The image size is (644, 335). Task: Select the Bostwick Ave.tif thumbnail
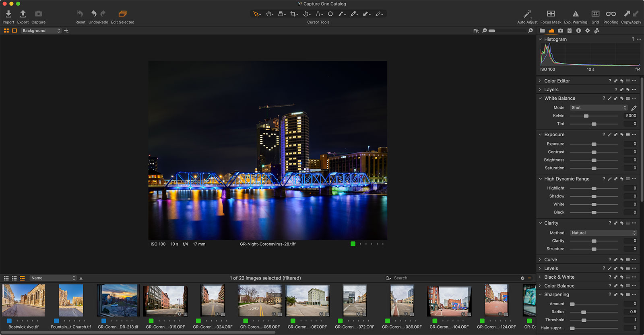(x=24, y=300)
